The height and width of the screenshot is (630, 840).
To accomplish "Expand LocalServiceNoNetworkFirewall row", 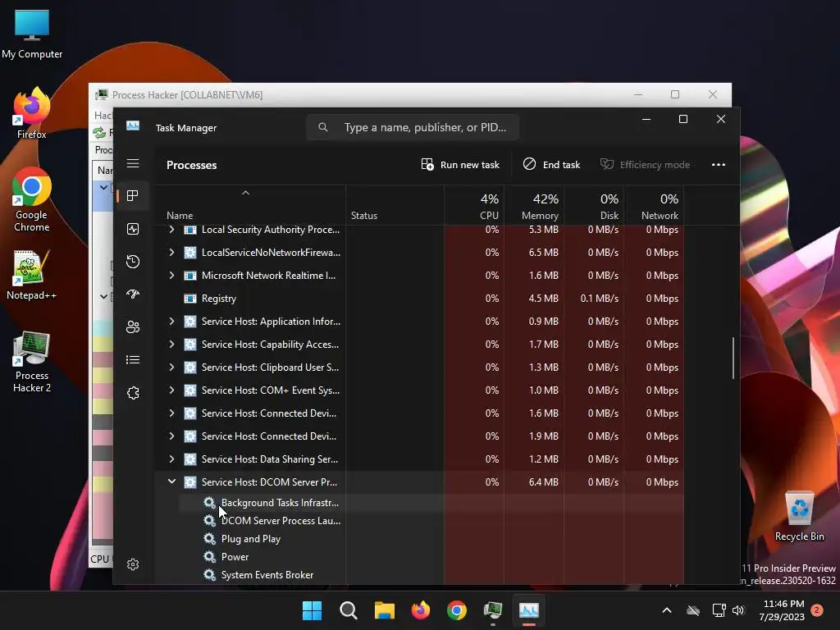I will (171, 253).
